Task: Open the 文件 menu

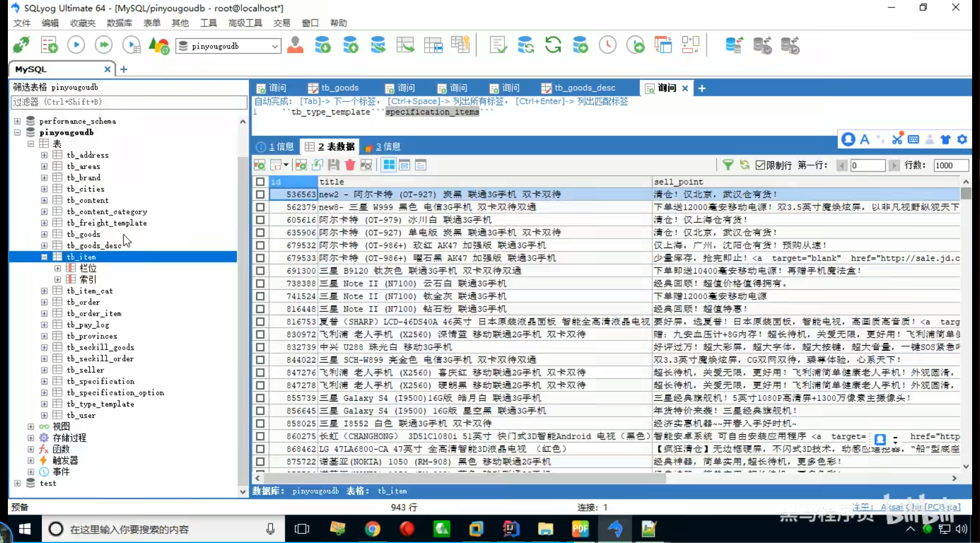Action: 22,23
